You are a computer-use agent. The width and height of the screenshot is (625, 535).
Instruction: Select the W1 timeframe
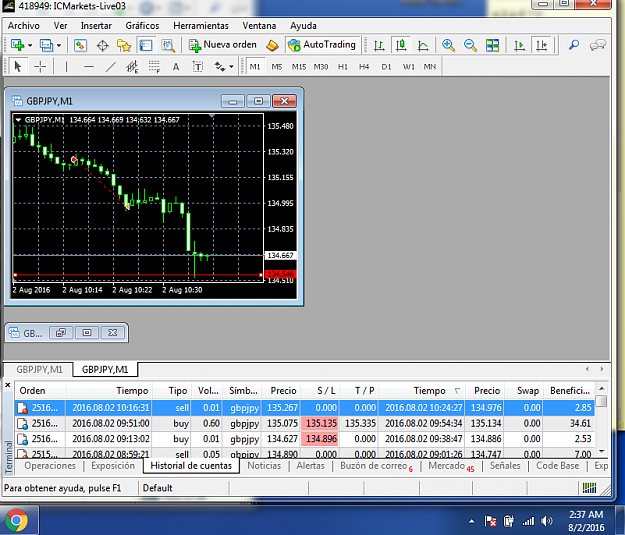[x=408, y=67]
